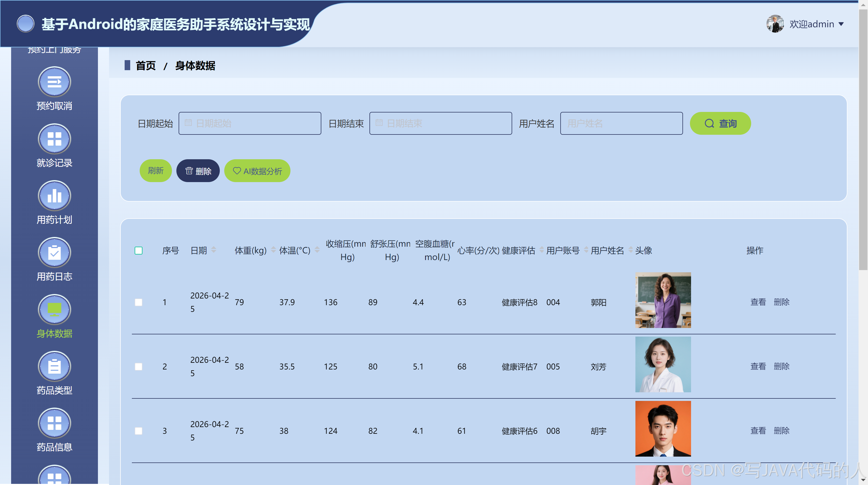Check the row 3 checkbox for 胡宇
The height and width of the screenshot is (485, 868).
pyautogui.click(x=139, y=431)
